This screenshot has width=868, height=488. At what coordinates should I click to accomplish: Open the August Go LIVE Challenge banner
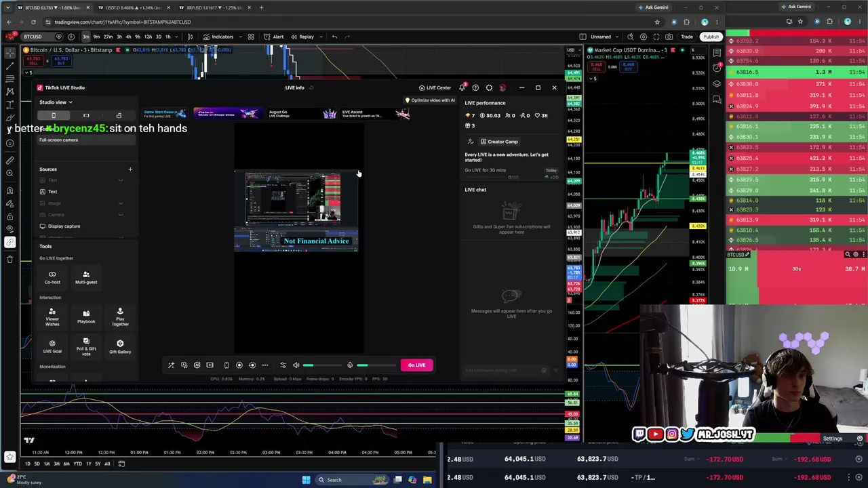(302, 113)
